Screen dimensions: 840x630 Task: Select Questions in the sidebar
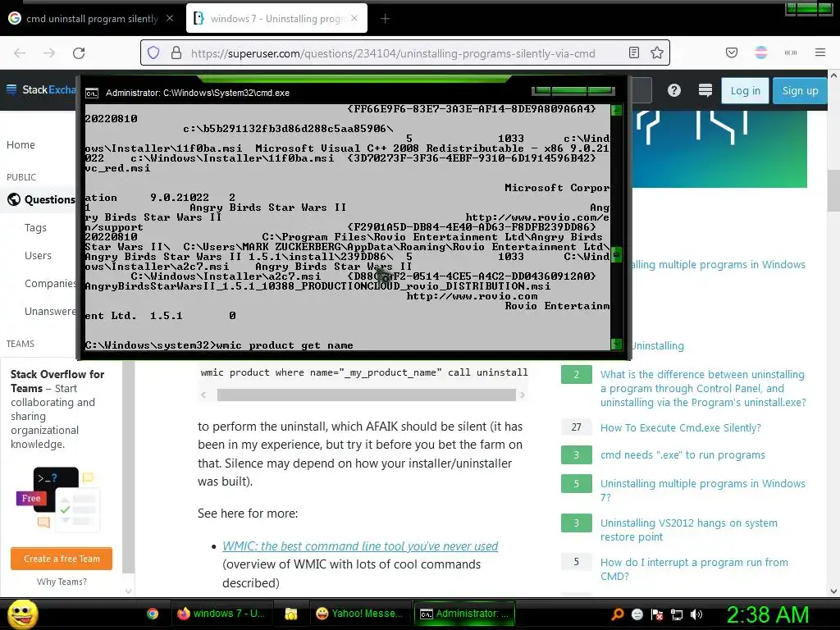coord(49,199)
